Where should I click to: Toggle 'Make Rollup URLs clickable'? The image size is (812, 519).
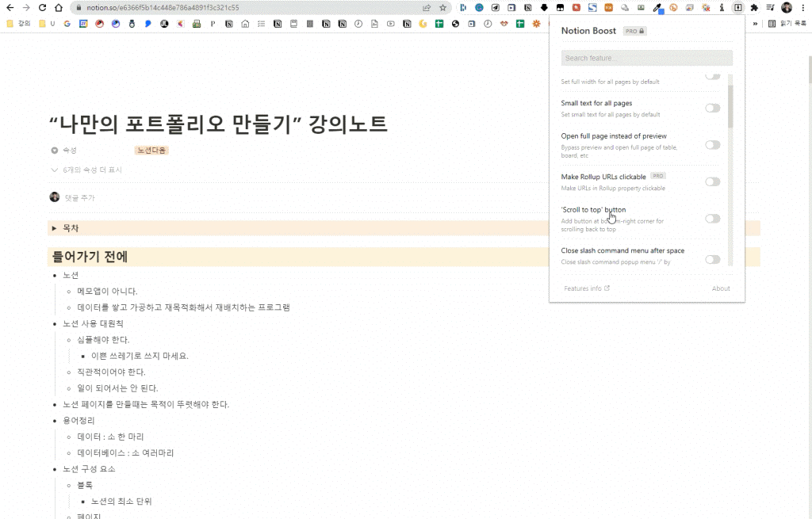click(x=713, y=181)
